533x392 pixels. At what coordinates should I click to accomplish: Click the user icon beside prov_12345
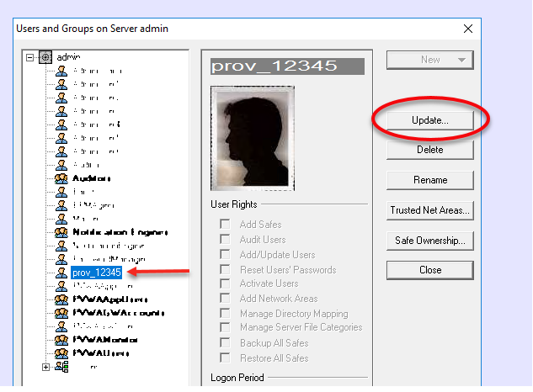click(x=61, y=273)
